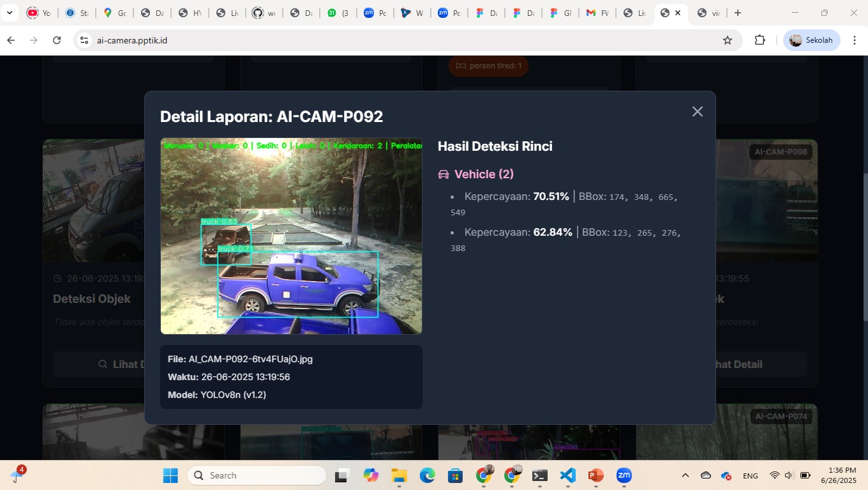Bookmark this page with the star icon

coord(728,40)
